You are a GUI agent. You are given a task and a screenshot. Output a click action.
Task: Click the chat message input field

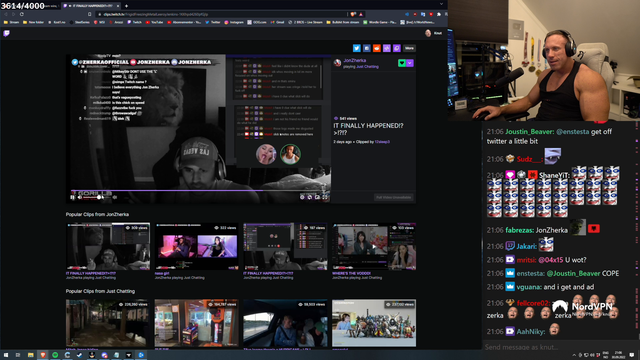tap(559, 347)
